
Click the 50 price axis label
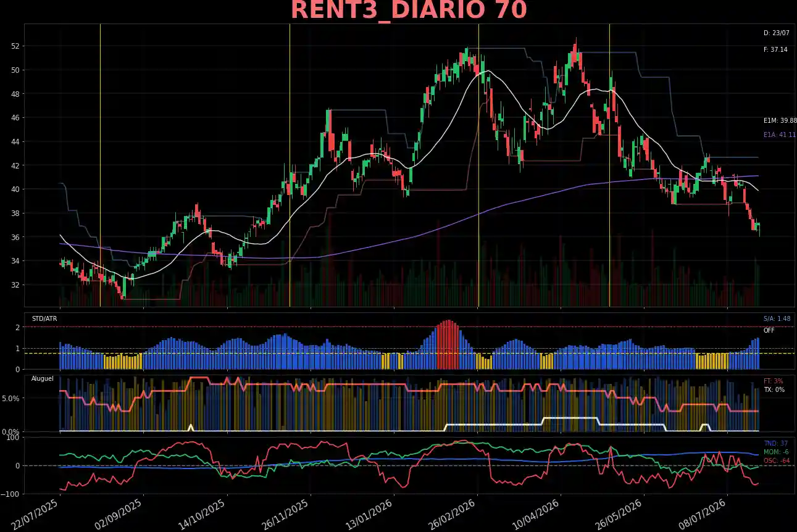pyautogui.click(x=15, y=70)
